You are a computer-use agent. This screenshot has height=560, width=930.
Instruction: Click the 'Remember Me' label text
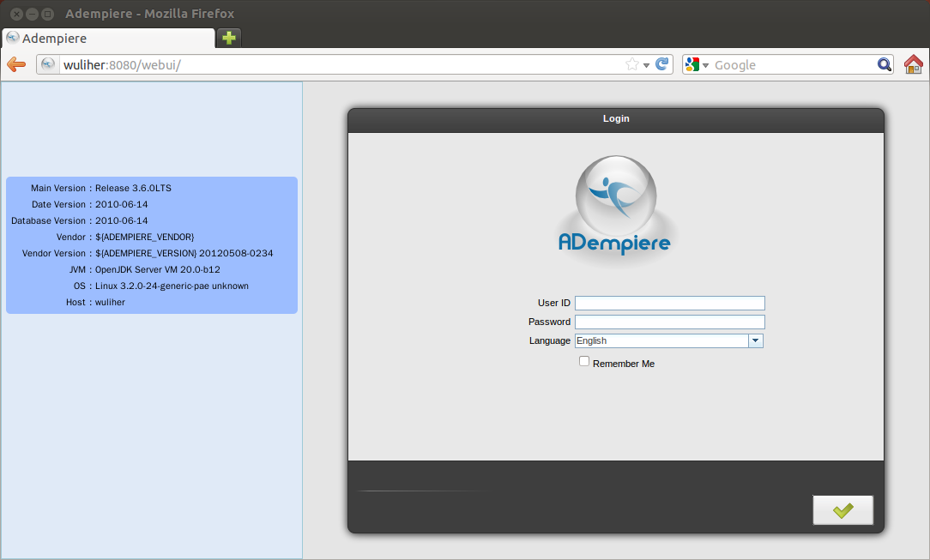[624, 364]
